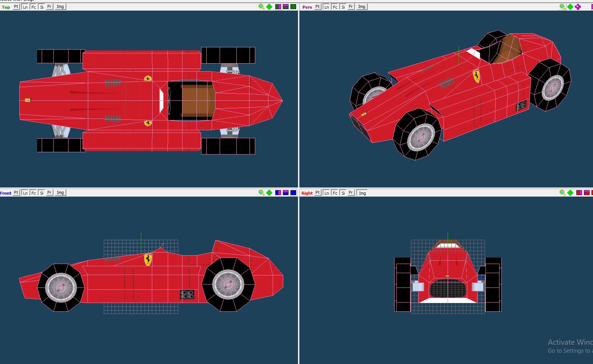Viewport: 593px width, 364px height.
Task: Click the green pan icon in Top view
Action: coord(269,7)
